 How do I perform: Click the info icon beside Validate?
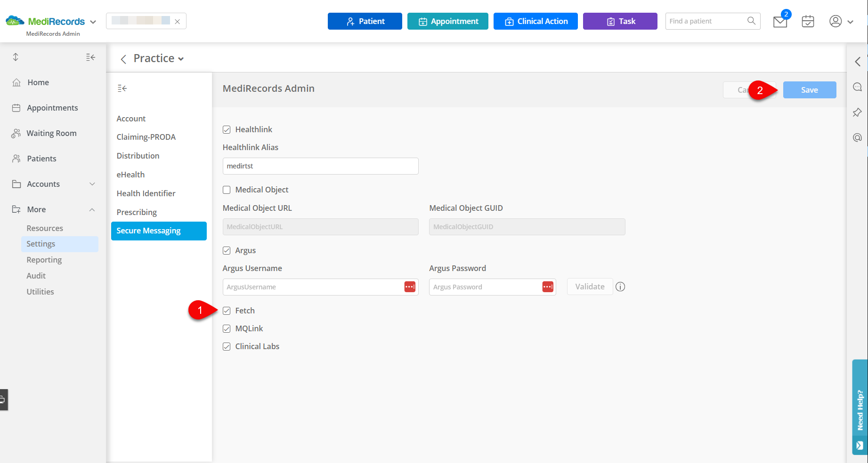tap(620, 287)
